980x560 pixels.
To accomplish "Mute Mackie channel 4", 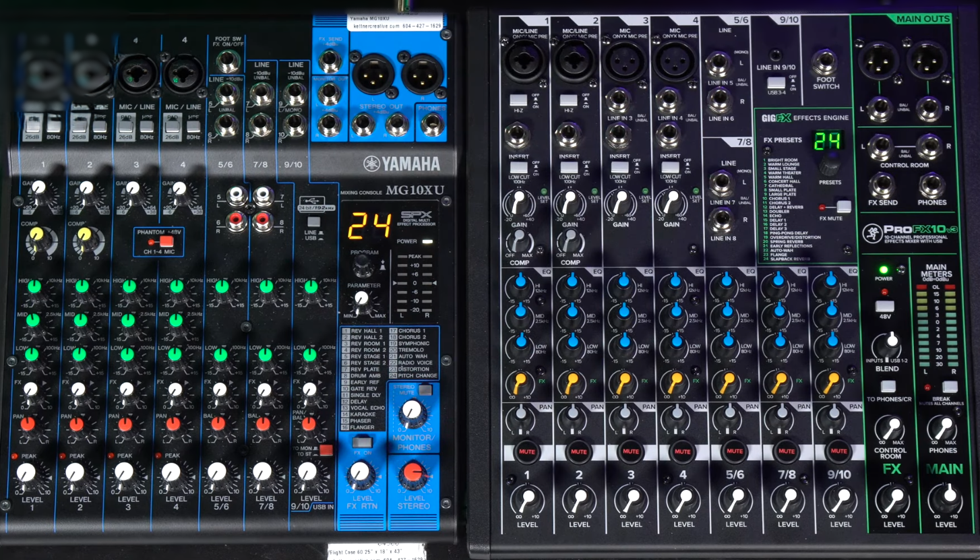I will point(683,451).
